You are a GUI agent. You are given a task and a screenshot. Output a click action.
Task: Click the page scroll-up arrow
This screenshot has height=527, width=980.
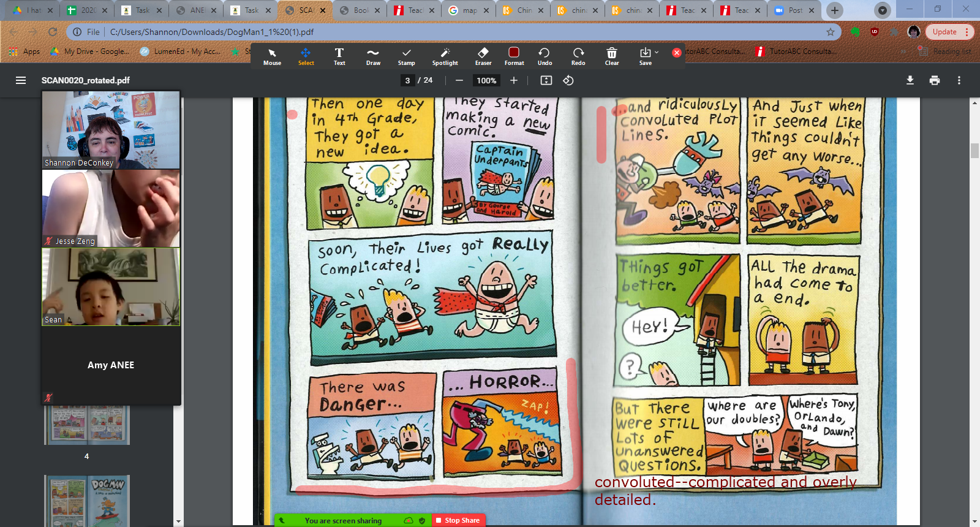pyautogui.click(x=974, y=102)
